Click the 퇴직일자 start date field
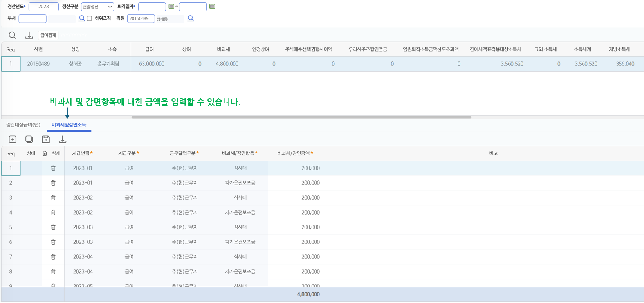Viewport: 644px width, 303px height. click(152, 7)
